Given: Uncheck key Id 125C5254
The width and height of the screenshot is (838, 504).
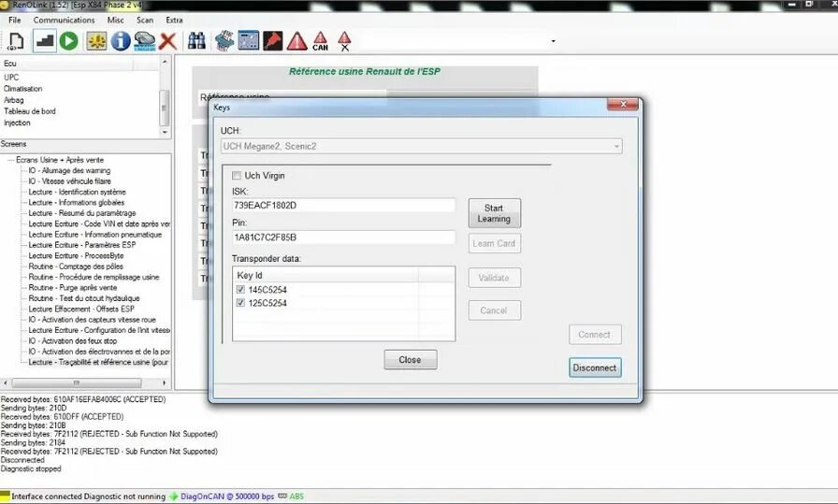Looking at the screenshot, I should click(x=240, y=303).
